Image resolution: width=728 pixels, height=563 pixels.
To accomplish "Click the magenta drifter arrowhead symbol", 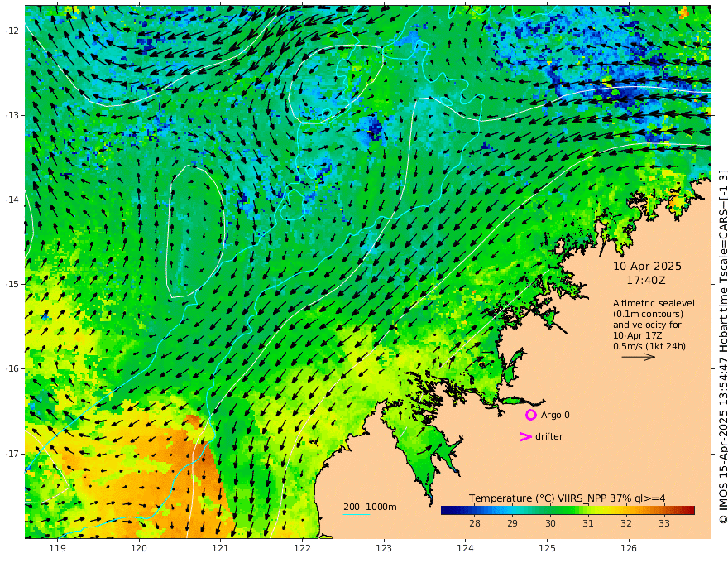I will pos(525,436).
